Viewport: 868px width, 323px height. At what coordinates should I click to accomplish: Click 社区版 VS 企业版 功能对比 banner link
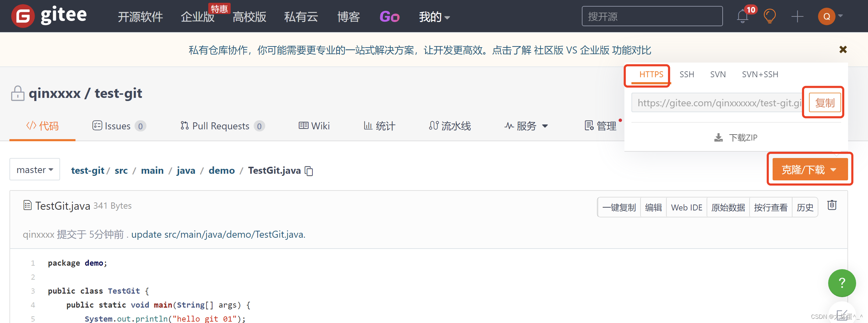592,50
